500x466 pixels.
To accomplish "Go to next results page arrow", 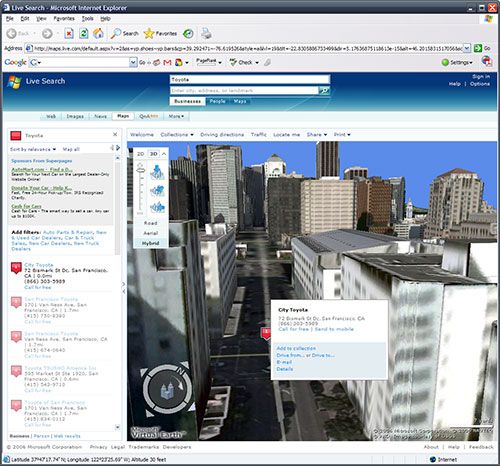I will tap(118, 148).
